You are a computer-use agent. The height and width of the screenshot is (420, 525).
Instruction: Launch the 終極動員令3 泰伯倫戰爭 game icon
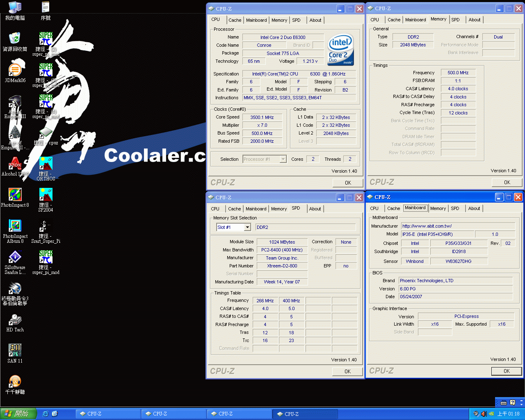pos(15,294)
